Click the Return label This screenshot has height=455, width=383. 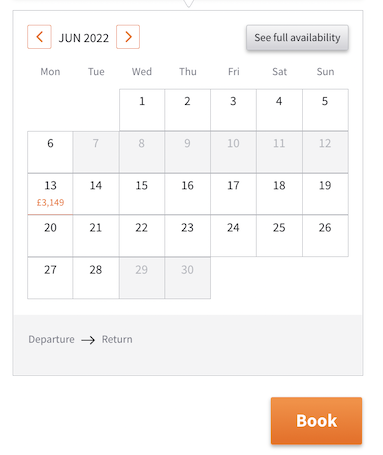(117, 339)
